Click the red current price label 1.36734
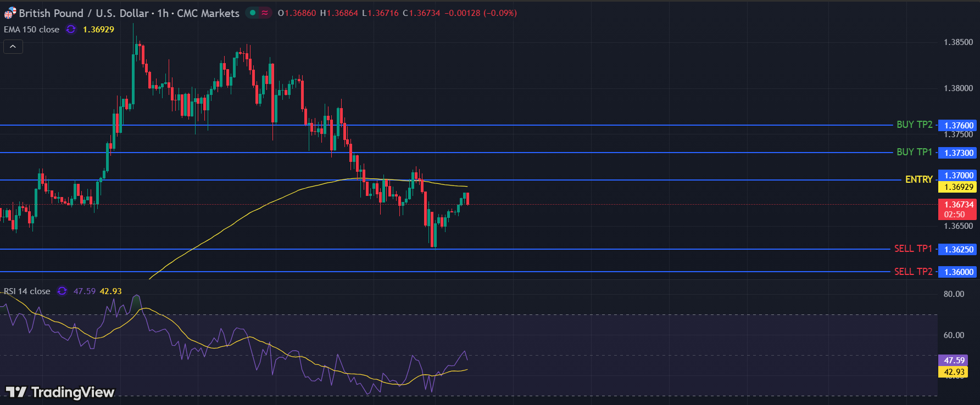 tap(958, 205)
